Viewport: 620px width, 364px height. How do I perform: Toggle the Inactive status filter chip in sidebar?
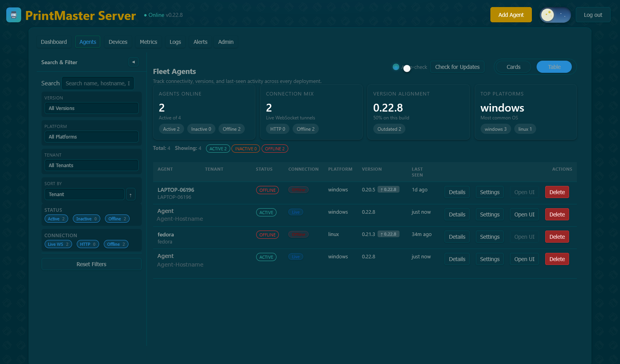coord(87,219)
